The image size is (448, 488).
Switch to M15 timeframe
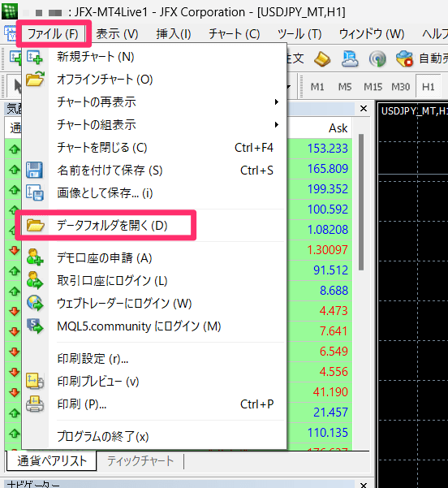(x=373, y=87)
